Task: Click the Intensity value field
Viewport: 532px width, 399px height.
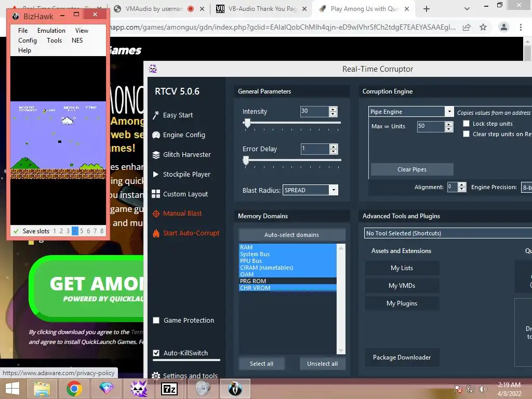Action: [314, 112]
